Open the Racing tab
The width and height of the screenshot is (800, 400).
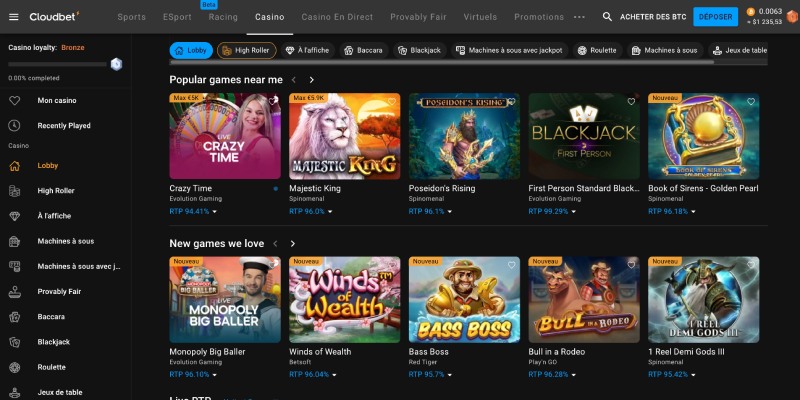pyautogui.click(x=223, y=17)
